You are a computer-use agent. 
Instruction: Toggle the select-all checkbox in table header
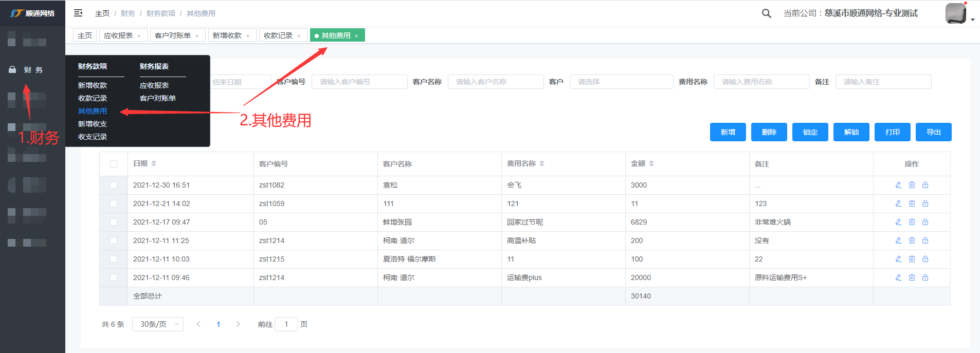coord(114,164)
